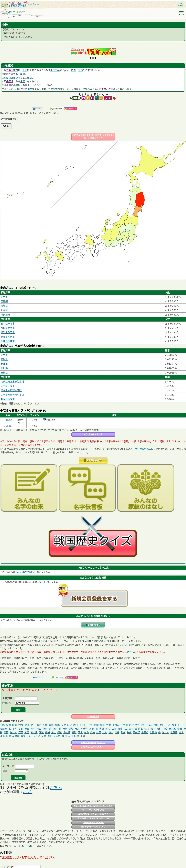Click the green 家紋検索 button
Viewport: 186px width, 868px height.
click(18, 778)
